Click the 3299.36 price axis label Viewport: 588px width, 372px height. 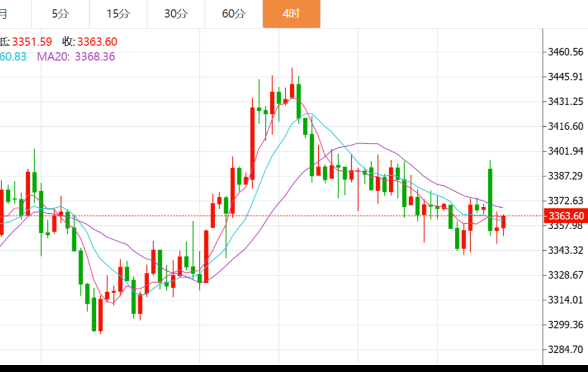click(565, 324)
